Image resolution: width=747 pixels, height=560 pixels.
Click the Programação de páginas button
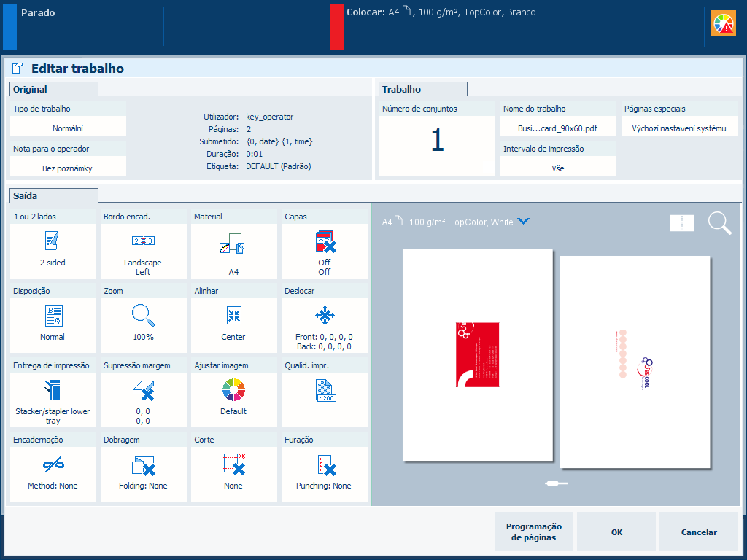(x=533, y=532)
